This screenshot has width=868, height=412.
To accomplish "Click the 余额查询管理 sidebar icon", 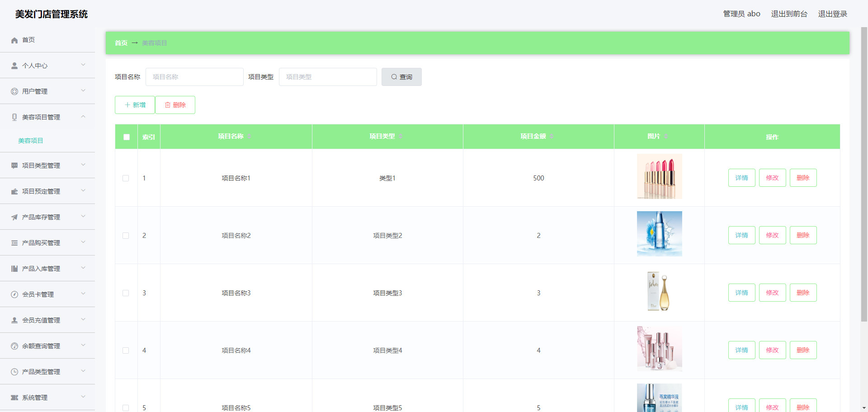I will coord(14,346).
